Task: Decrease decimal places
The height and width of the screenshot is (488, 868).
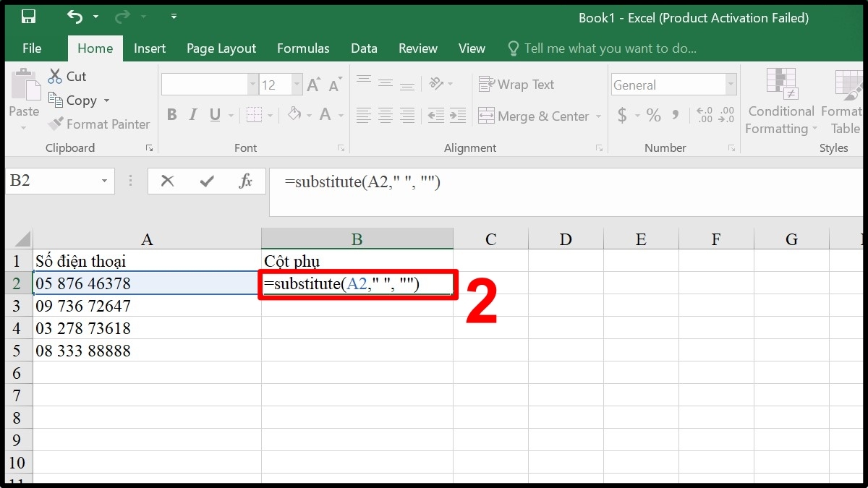Action: pos(726,115)
